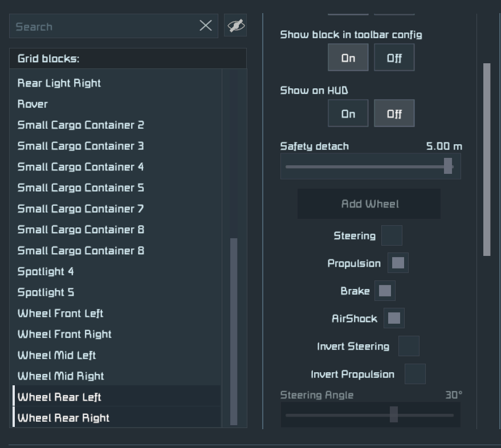This screenshot has height=448, width=501.
Task: Set Show on HUD to Off
Action: point(394,113)
